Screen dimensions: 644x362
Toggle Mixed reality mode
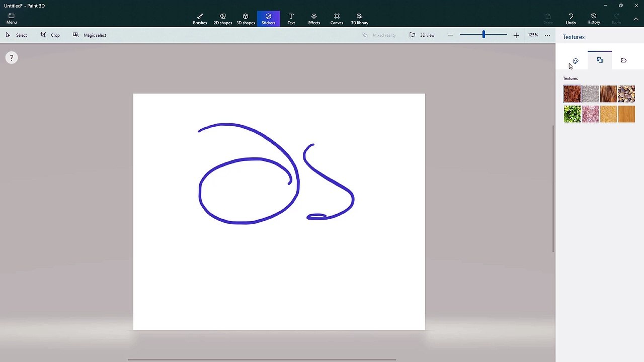pyautogui.click(x=379, y=35)
